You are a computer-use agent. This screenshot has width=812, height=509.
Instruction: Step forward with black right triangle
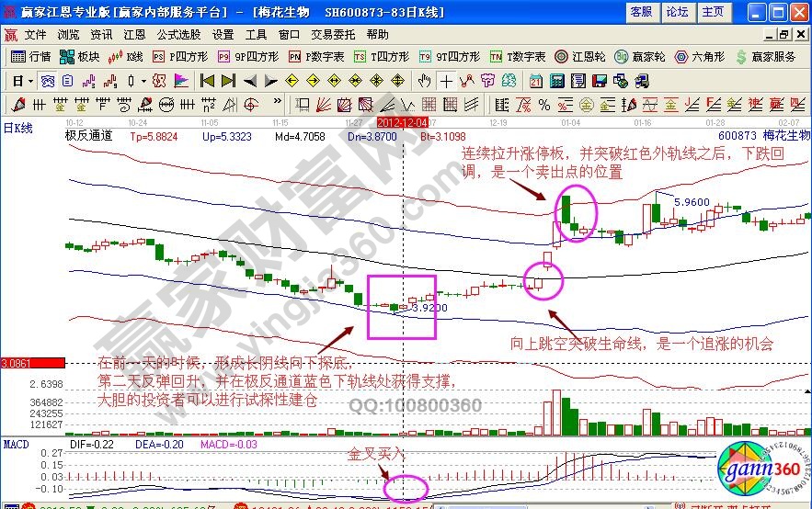pos(271,81)
